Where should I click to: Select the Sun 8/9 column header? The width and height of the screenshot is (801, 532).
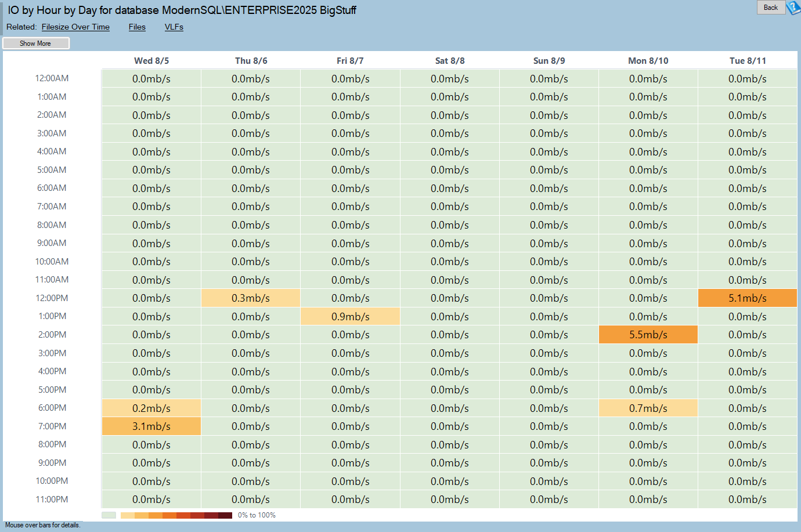click(549, 60)
